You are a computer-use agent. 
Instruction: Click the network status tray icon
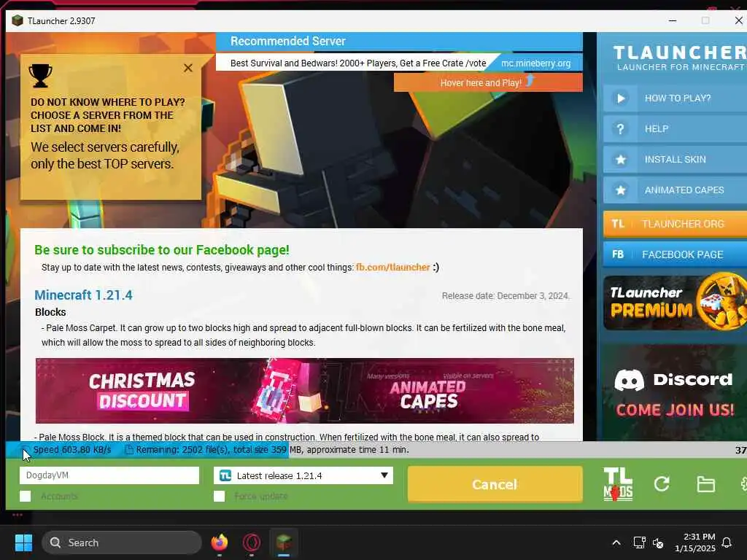coord(639,542)
